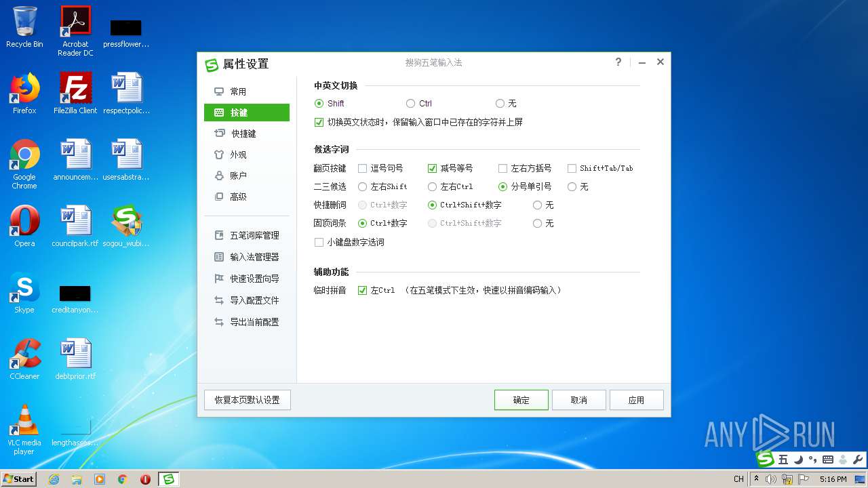The width and height of the screenshot is (868, 488).
Task: Open the Windows Start menu
Action: pos(18,479)
